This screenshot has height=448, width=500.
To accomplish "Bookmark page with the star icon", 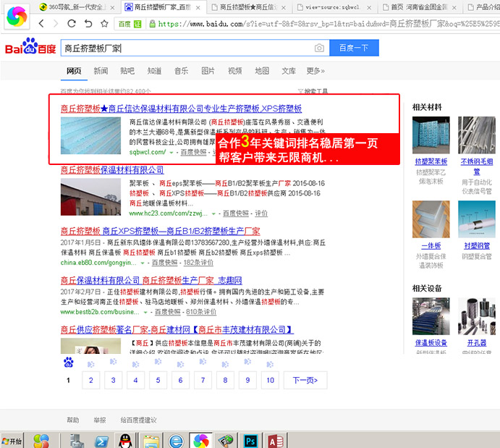I will [x=104, y=23].
